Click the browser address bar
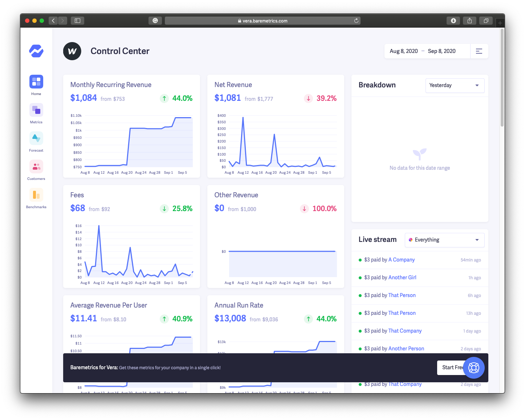 [x=262, y=21]
